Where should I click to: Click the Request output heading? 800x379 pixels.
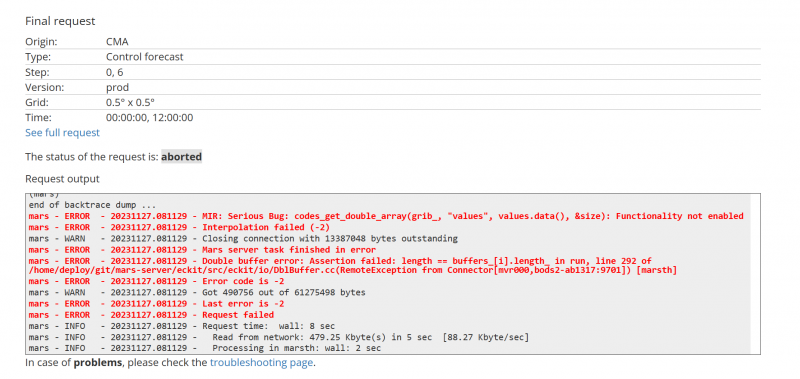point(62,179)
